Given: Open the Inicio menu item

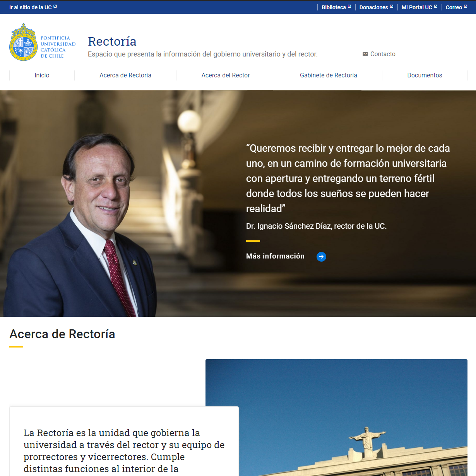Looking at the screenshot, I should coord(42,75).
